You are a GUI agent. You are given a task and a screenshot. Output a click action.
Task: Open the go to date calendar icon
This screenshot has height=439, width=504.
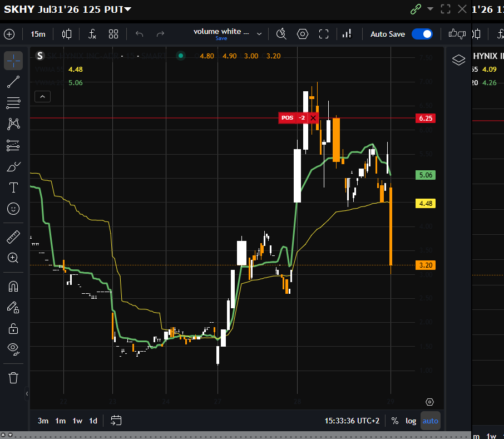click(x=116, y=421)
